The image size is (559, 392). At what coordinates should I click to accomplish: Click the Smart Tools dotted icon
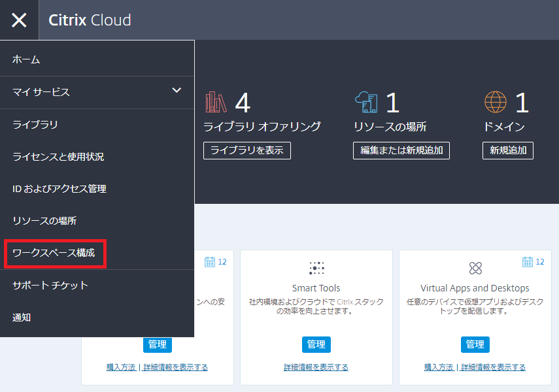316,268
